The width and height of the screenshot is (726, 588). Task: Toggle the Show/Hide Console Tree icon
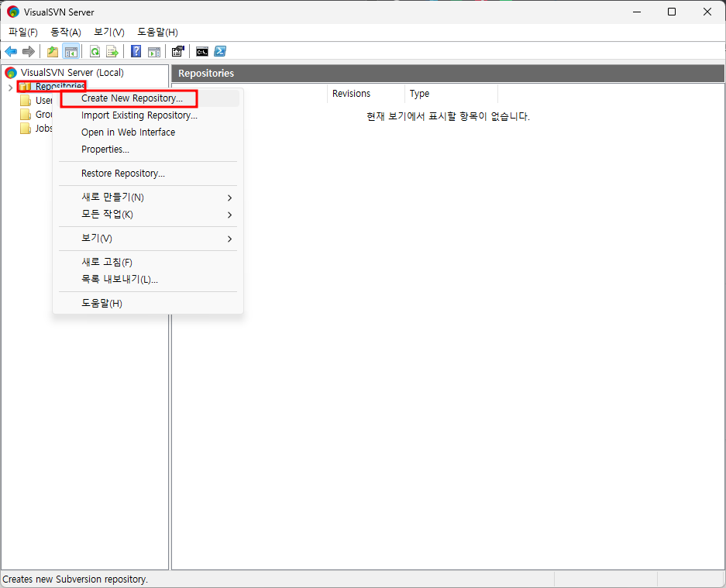pyautogui.click(x=71, y=51)
